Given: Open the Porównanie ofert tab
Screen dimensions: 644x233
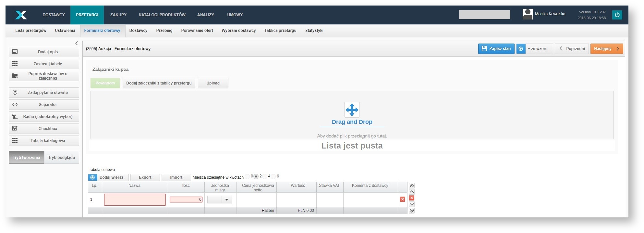Looking at the screenshot, I should [197, 31].
